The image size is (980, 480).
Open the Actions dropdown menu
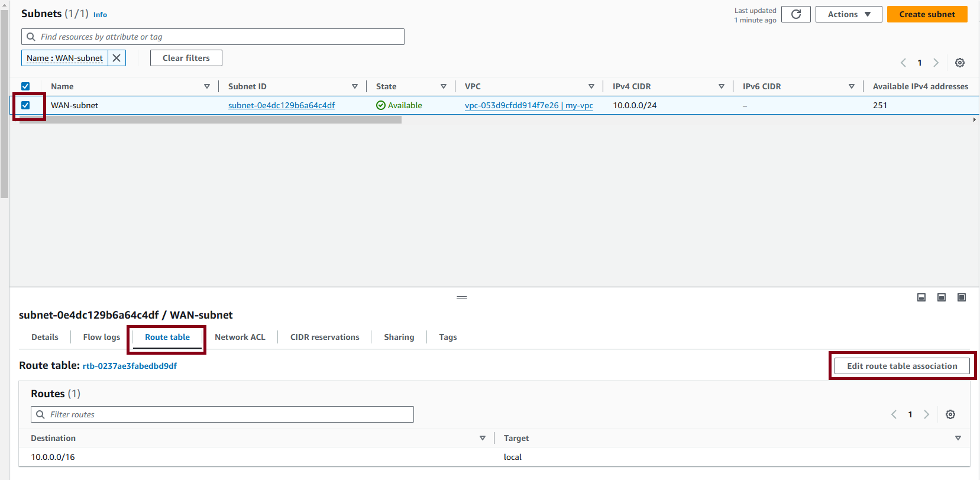pyautogui.click(x=849, y=14)
